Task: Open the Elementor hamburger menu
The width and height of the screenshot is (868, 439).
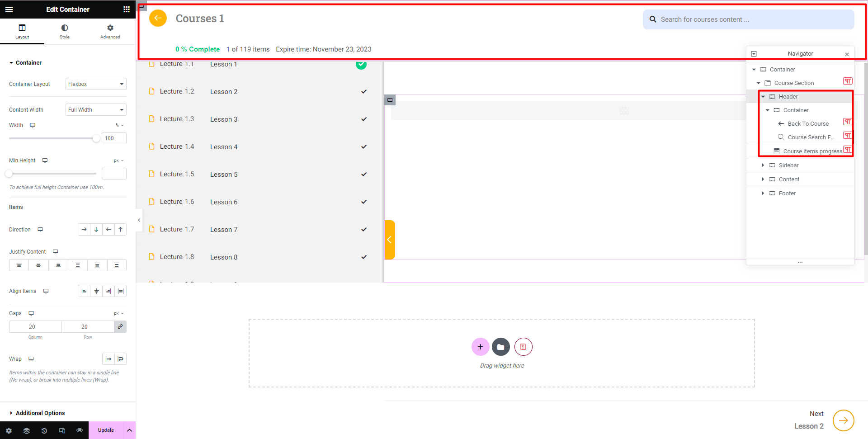Action: point(9,9)
